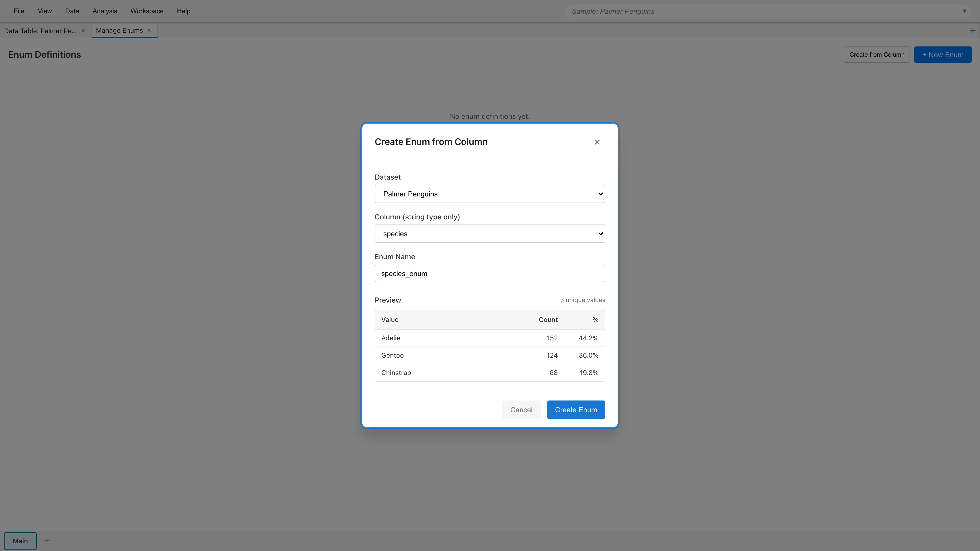Open the Column dropdown showing species

coord(490,233)
